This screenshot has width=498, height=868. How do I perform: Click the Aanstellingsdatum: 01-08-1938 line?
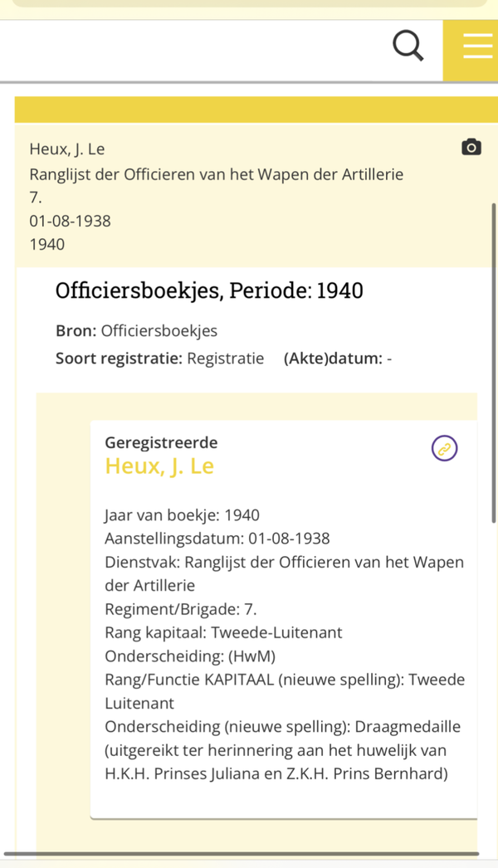pos(217,539)
